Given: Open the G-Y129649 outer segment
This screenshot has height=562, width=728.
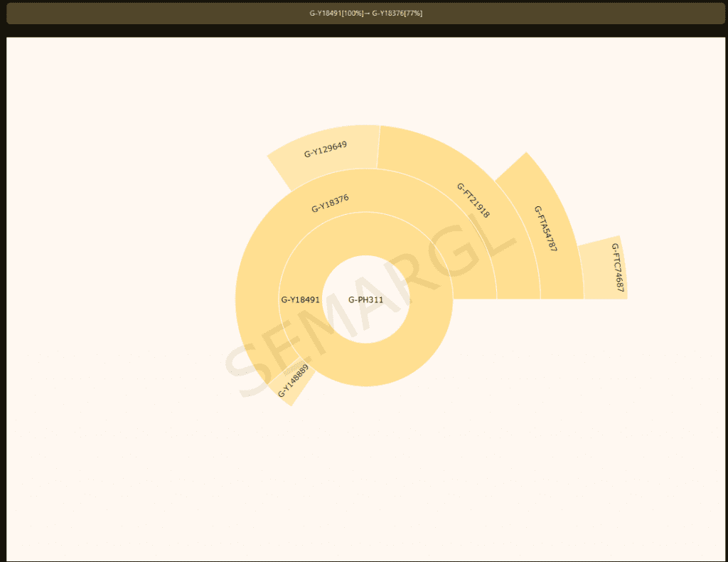Looking at the screenshot, I should pyautogui.click(x=324, y=147).
